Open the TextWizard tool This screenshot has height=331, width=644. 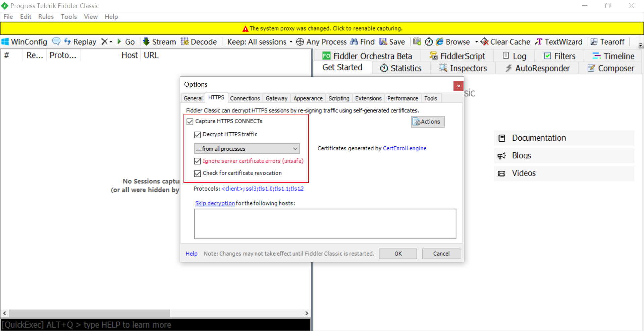[x=558, y=42]
